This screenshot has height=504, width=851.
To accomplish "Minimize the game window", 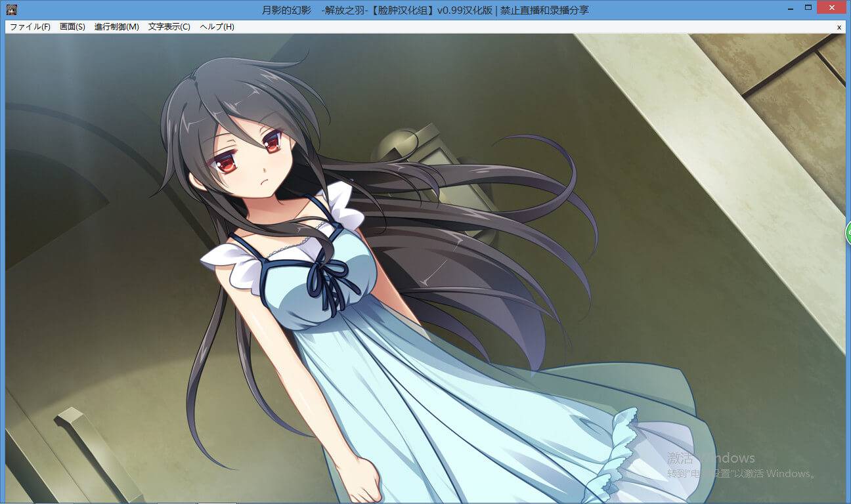I will [789, 8].
